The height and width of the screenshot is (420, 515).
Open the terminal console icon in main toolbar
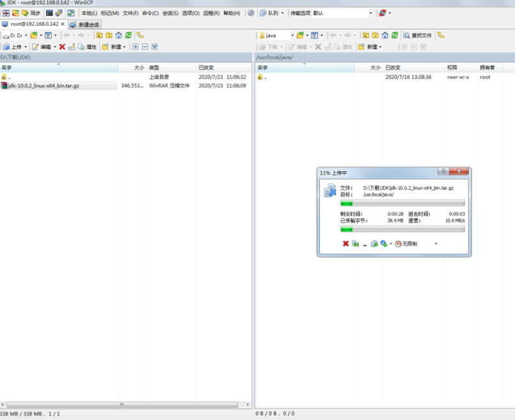(49, 13)
